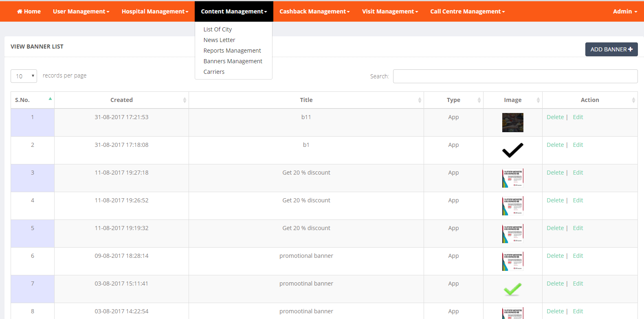Open the User Management dropdown menu
Viewport: 644px width, 319px height.
point(81,11)
